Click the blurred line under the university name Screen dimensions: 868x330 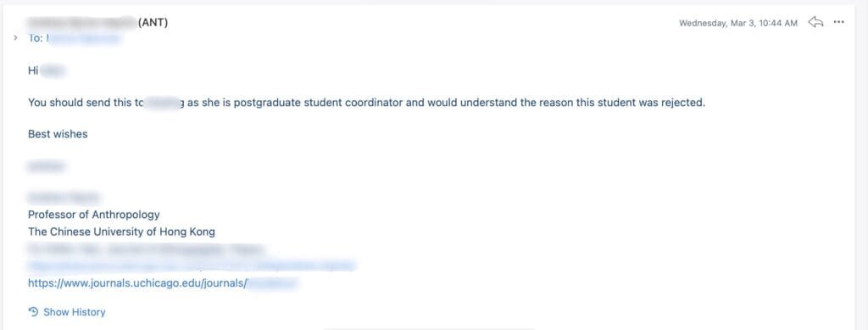(x=147, y=249)
